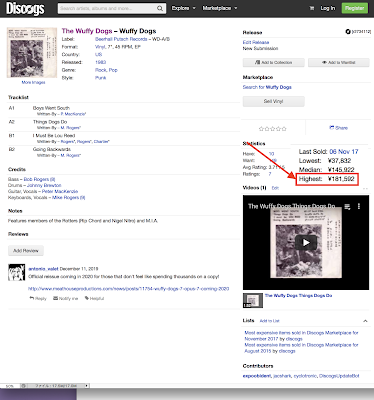Click the rating stars widget
Image resolution: width=374 pixels, height=400 pixels.
tap(272, 129)
